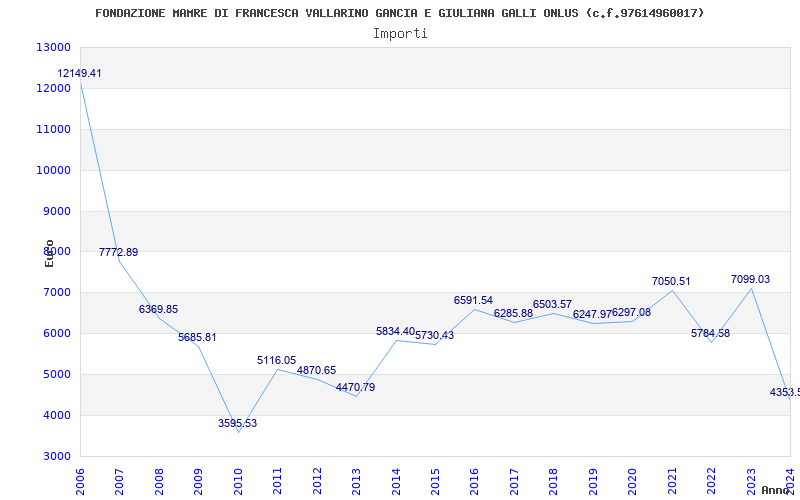This screenshot has width=800, height=500.
Task: Click the 5730.43 data label
Action: click(435, 335)
